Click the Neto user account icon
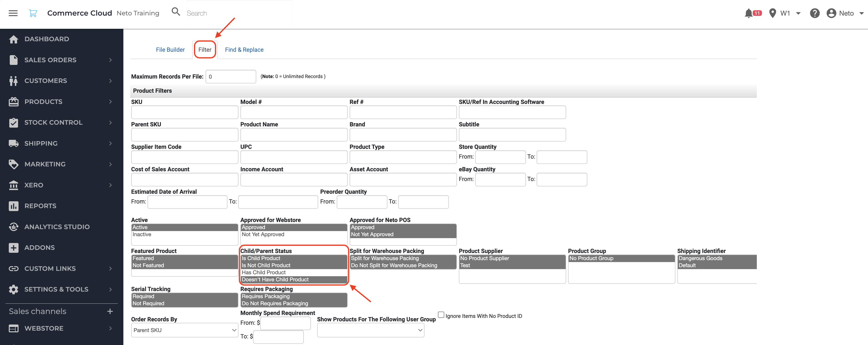 831,13
